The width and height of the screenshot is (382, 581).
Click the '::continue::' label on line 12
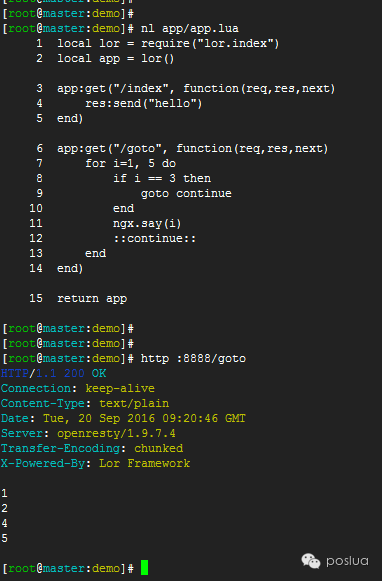155,238
